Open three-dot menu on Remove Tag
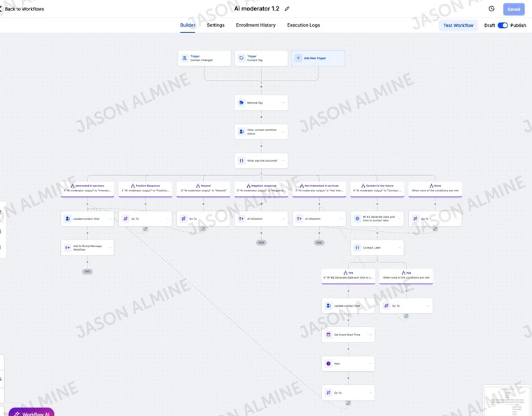This screenshot has width=532, height=416. 283,102
